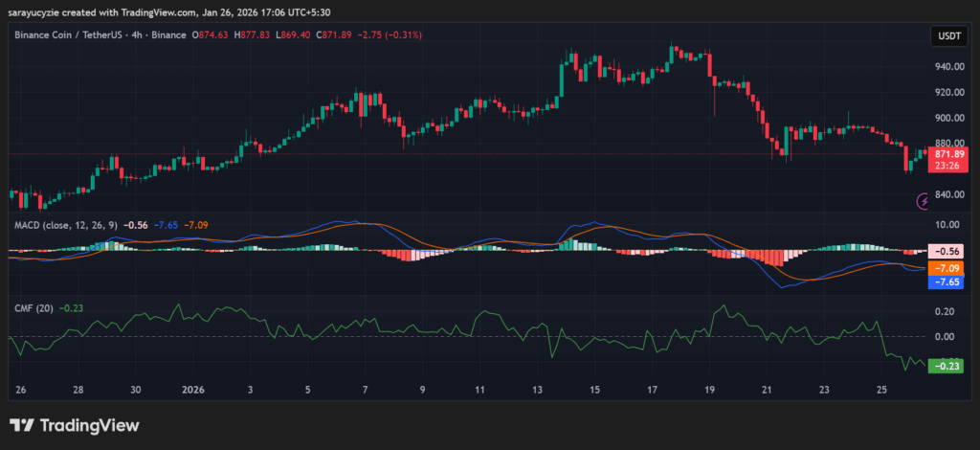Click the 840.00 price axis level

948,194
